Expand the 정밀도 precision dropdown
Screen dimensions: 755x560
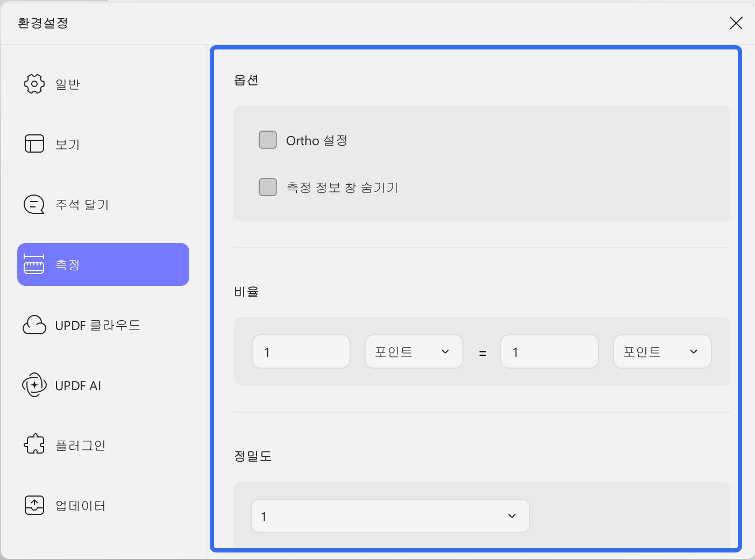click(390, 516)
